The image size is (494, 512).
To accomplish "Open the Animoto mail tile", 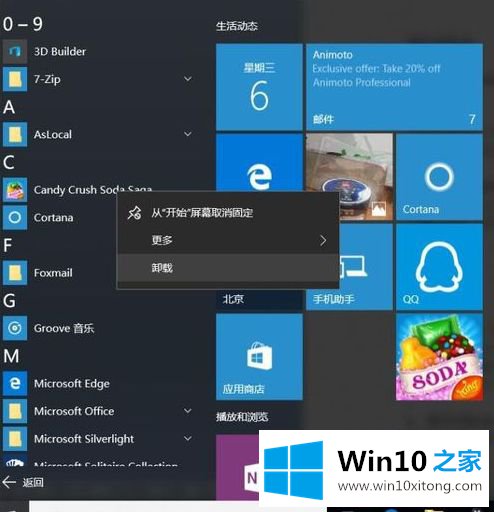I will coord(394,87).
